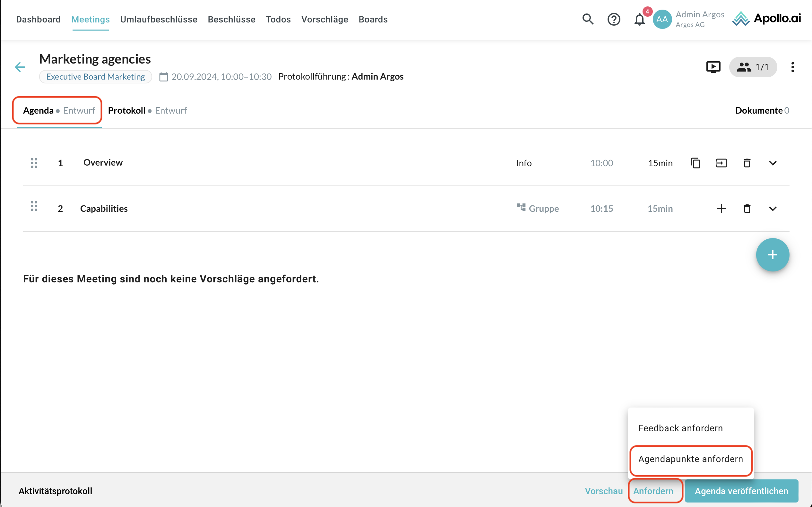The image size is (812, 507).
Task: Open the Vorschau link
Action: click(x=603, y=491)
